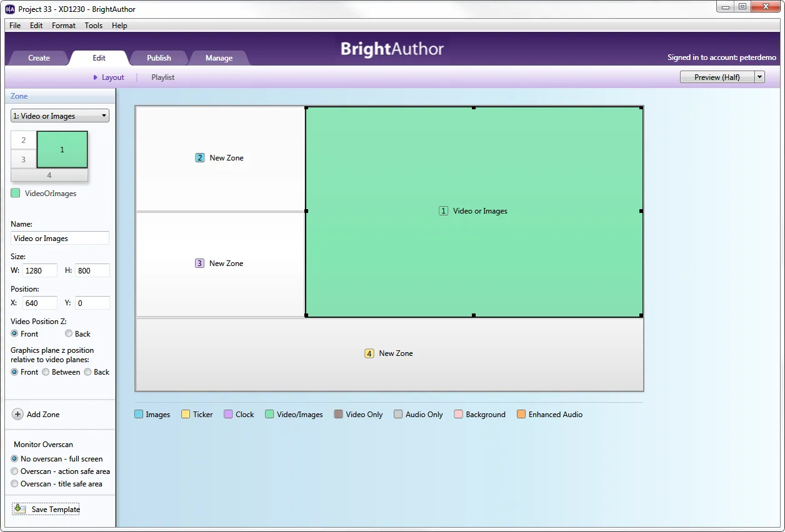The image size is (785, 532).
Task: Click the Video Only legend color swatch
Action: [x=339, y=414]
